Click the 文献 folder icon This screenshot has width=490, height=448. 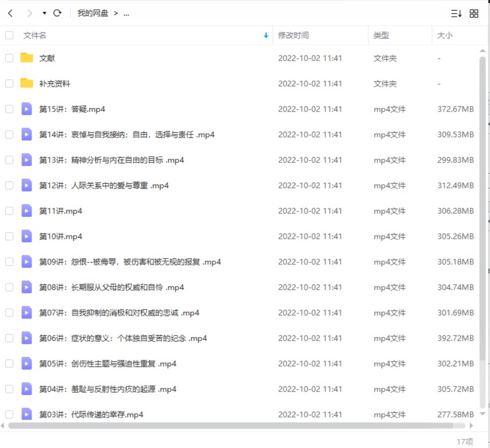tap(26, 58)
